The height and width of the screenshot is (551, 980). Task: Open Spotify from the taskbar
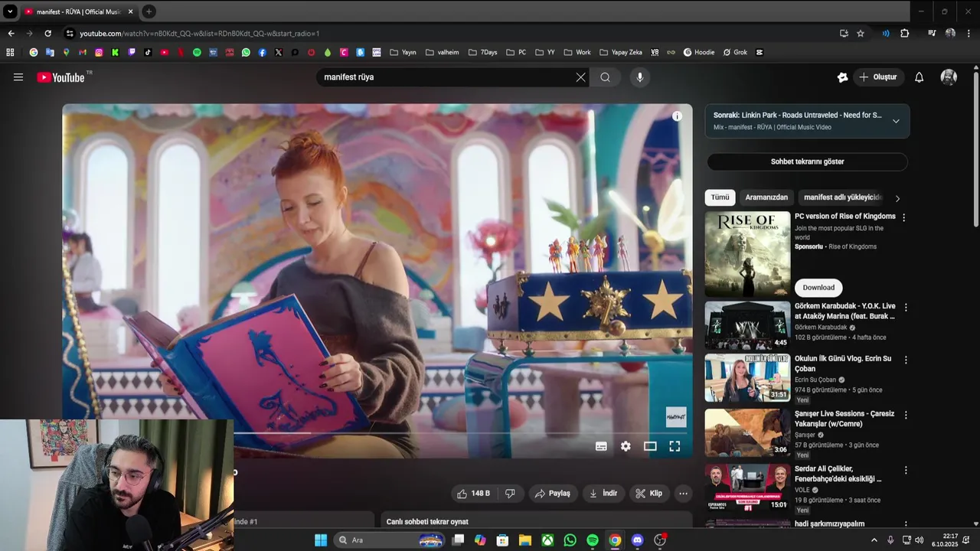click(x=593, y=540)
